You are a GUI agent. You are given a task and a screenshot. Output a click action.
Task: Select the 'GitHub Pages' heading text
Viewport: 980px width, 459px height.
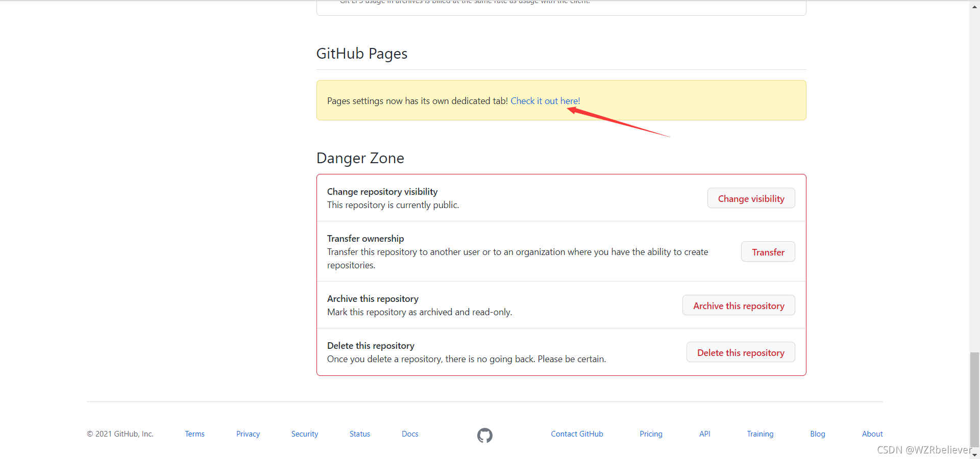pos(362,54)
